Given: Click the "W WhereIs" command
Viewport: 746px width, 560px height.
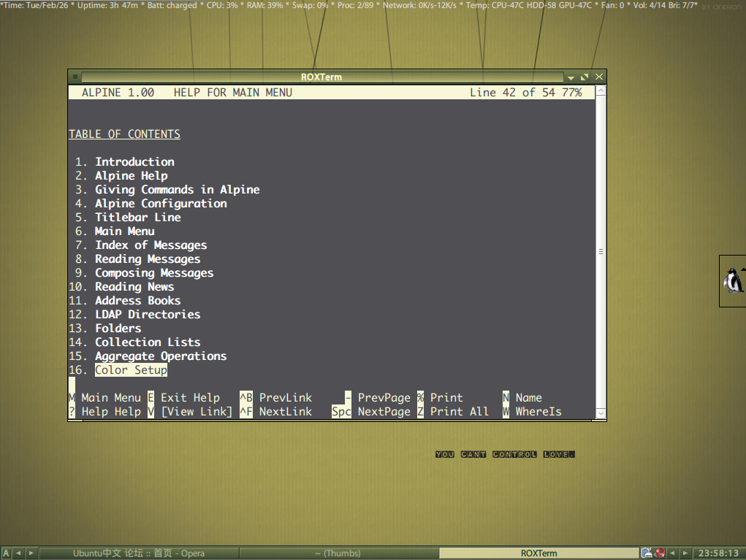Looking at the screenshot, I should 532,411.
